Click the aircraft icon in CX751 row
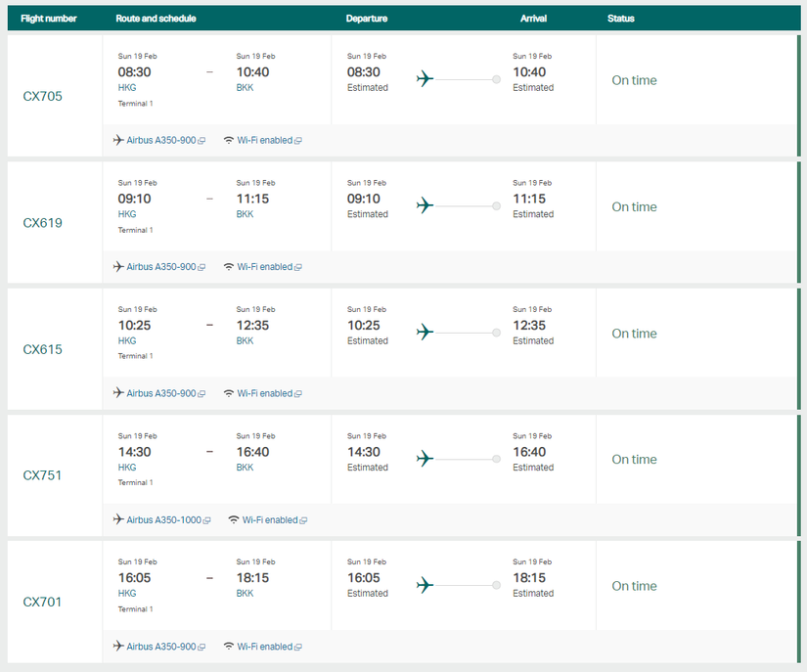This screenshot has width=807, height=672. point(118,519)
